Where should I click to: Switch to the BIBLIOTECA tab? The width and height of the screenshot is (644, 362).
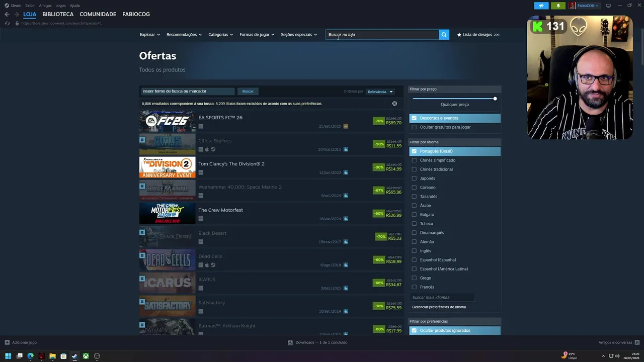click(58, 14)
